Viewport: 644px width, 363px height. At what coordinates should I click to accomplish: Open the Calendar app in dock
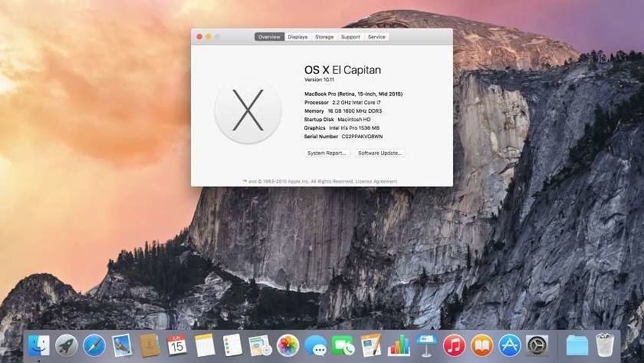(x=176, y=346)
